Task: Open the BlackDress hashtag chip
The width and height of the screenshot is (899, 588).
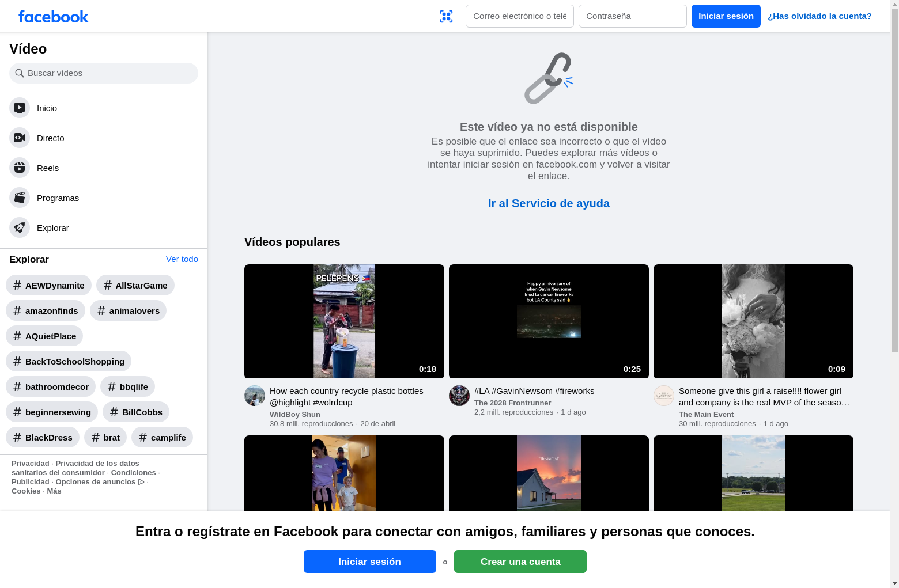Action: [43, 437]
